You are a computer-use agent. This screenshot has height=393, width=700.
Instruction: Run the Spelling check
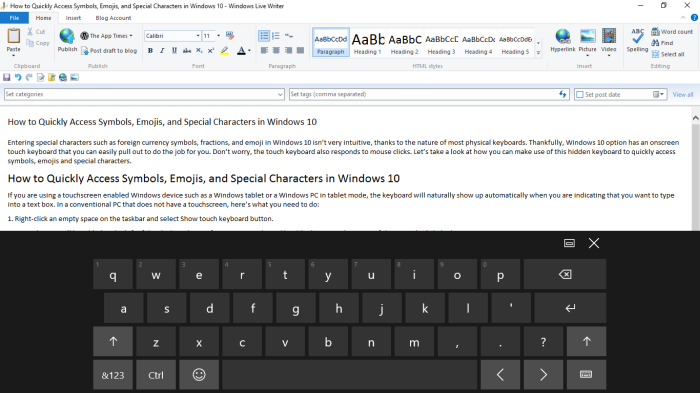637,40
